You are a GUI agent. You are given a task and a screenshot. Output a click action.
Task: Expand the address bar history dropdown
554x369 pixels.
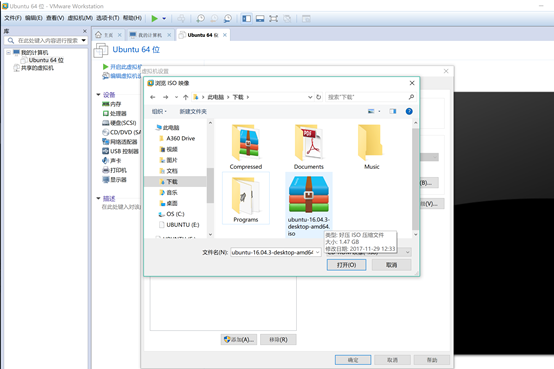tap(310, 97)
